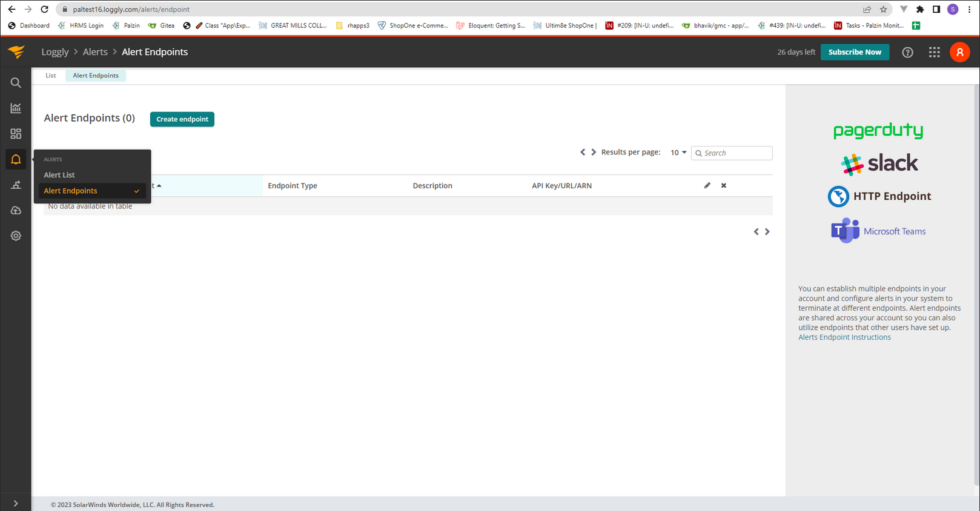The width and height of the screenshot is (980, 511).
Task: Click the Create endpoint button
Action: coord(182,119)
